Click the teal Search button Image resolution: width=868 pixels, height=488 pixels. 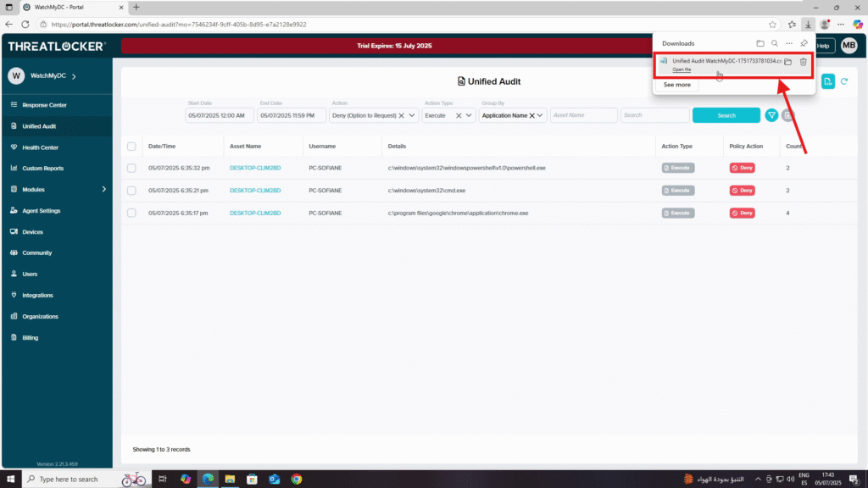tap(726, 115)
